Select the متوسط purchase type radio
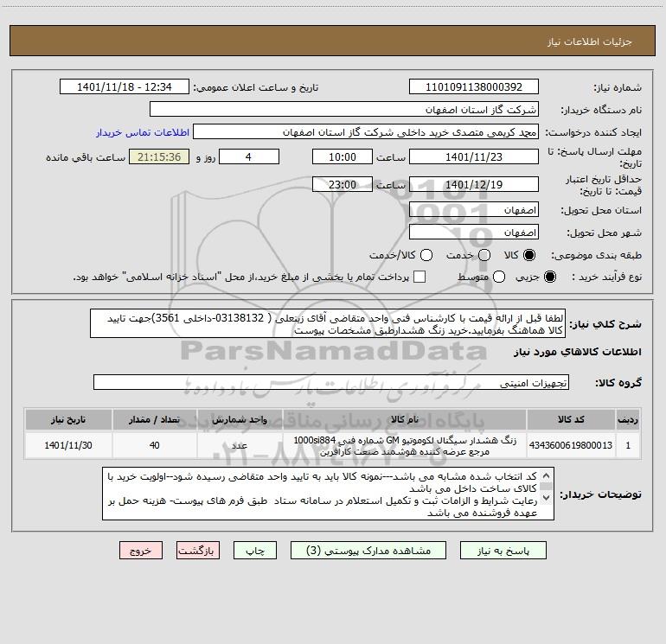666x644 pixels. tap(499, 277)
